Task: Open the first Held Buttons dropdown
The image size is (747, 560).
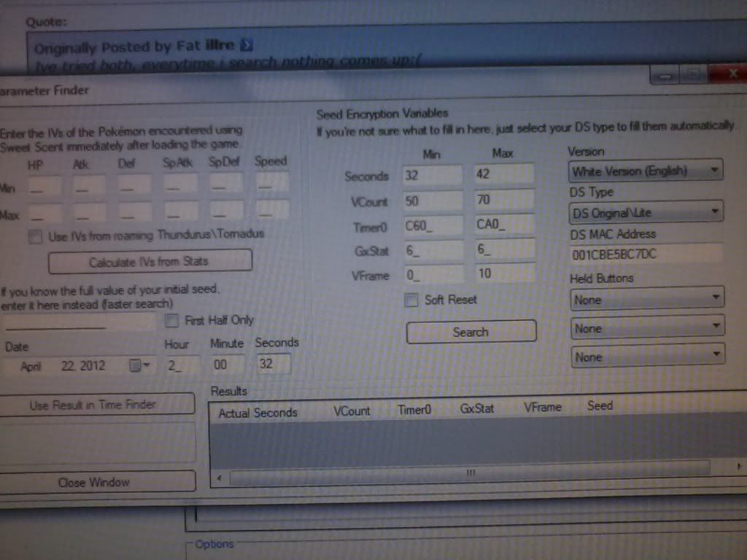Action: pos(646,299)
